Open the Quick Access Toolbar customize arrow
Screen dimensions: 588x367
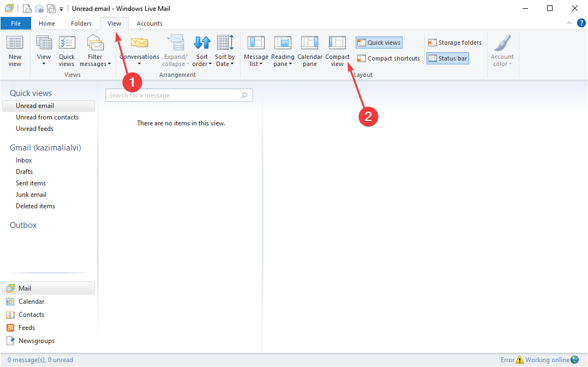click(x=62, y=9)
